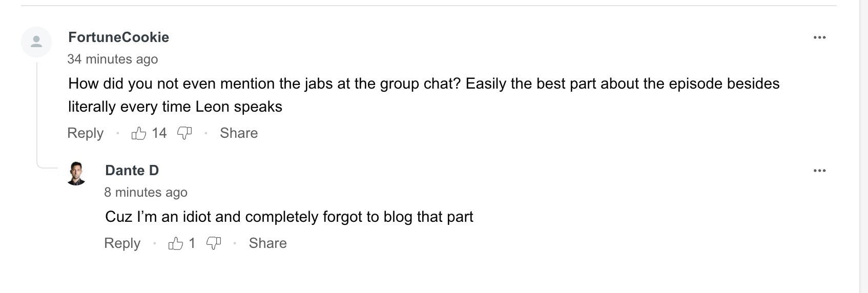Open the three-dot menu on Dante D's reply
The width and height of the screenshot is (868, 293).
point(819,171)
